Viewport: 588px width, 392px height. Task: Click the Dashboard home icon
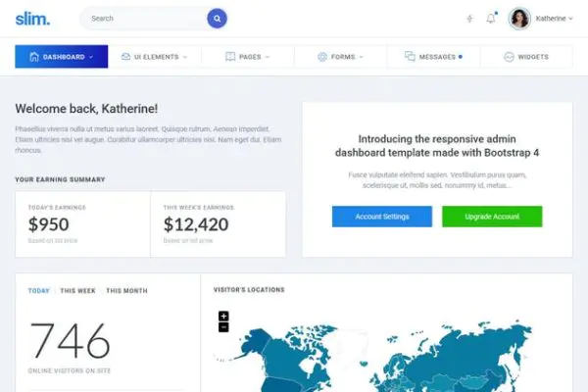coord(34,57)
